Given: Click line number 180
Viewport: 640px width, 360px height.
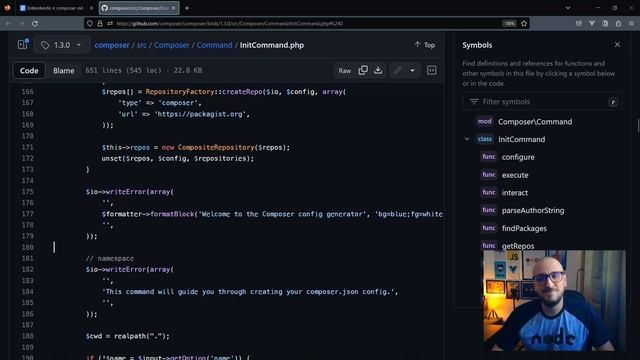Looking at the screenshot, I should [x=27, y=247].
